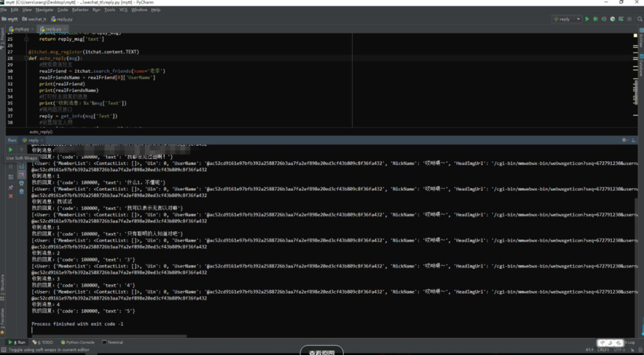644x355 pixels.
Task: Open the Python Console tool window
Action: pyautogui.click(x=78, y=342)
